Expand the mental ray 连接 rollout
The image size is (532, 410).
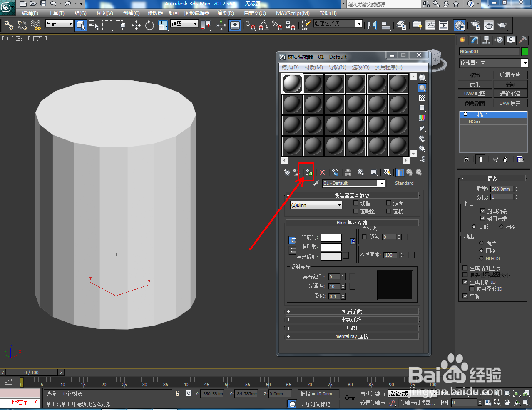[352, 336]
